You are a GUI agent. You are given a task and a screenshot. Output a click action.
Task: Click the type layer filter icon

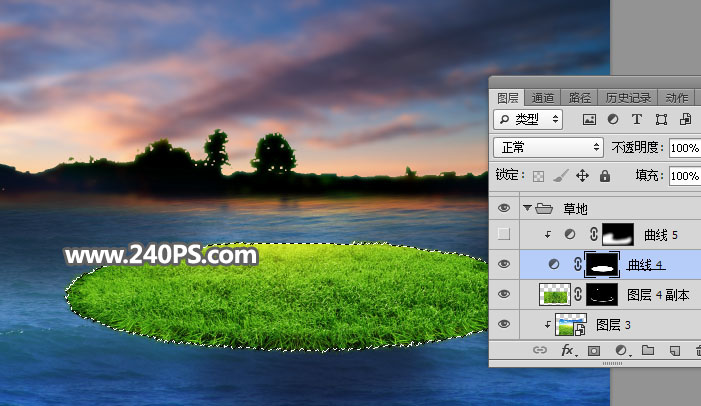(635, 119)
